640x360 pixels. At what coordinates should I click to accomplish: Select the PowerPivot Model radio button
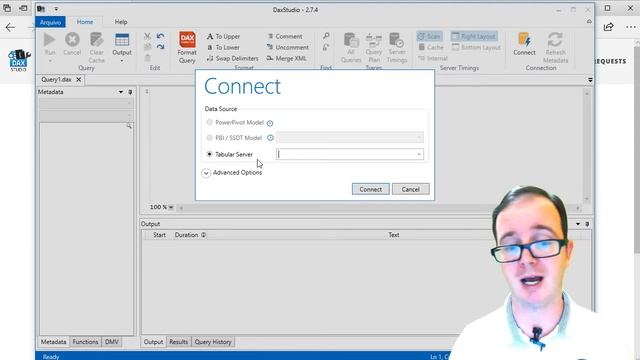coord(209,122)
